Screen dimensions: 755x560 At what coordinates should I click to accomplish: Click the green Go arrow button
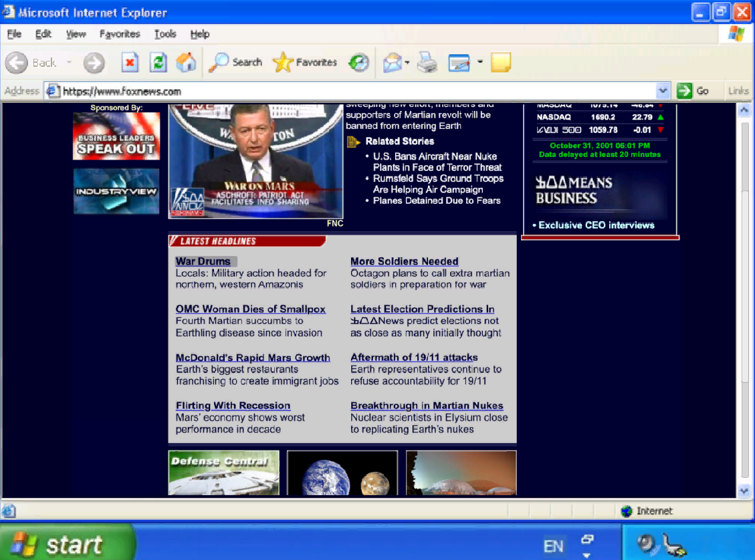(x=684, y=90)
